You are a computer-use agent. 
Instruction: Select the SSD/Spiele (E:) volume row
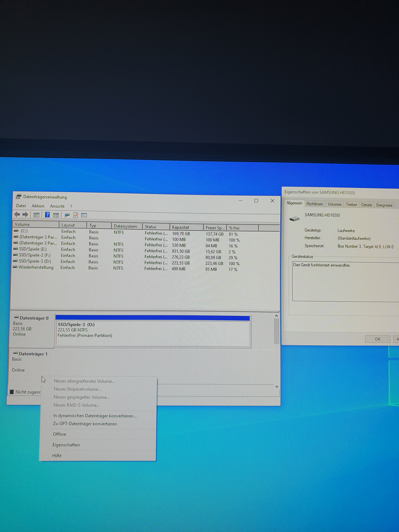click(33, 249)
